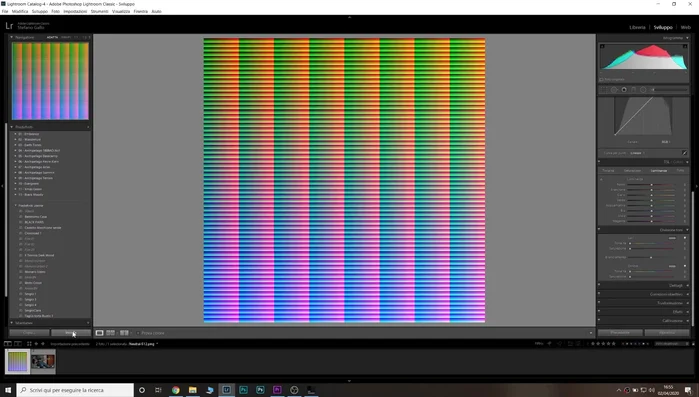Collapse the filmstrip with the bottom arrow
This screenshot has width=699, height=397.
coord(349,381)
